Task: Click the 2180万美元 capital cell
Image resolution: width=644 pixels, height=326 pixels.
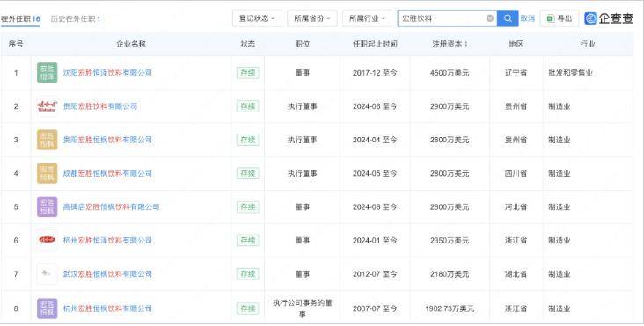Action: click(x=450, y=274)
